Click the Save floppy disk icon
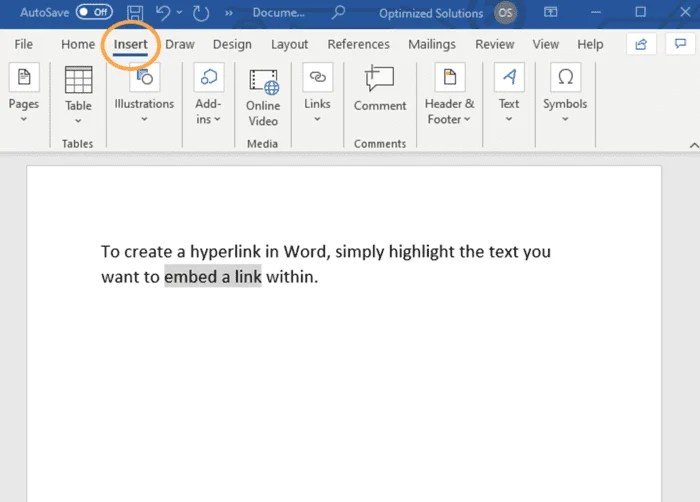This screenshot has width=700, height=502. point(134,13)
